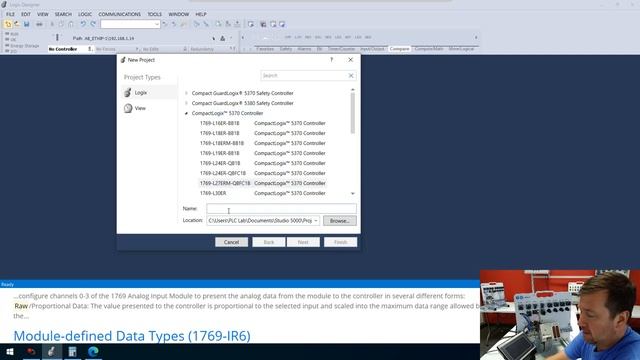The width and height of the screenshot is (640, 360).
Task: Click the Save toolbar icon
Action: 27,24
